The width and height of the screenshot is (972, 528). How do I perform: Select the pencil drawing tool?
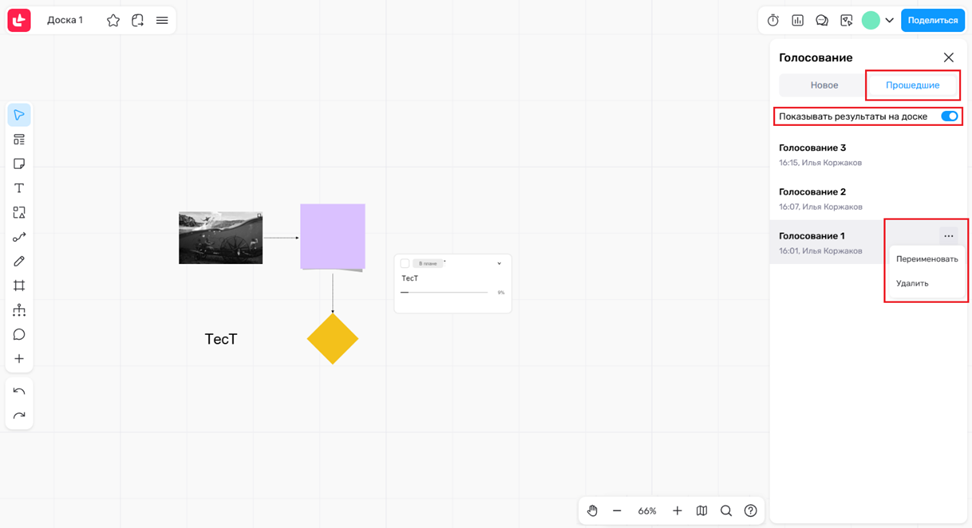coord(19,261)
